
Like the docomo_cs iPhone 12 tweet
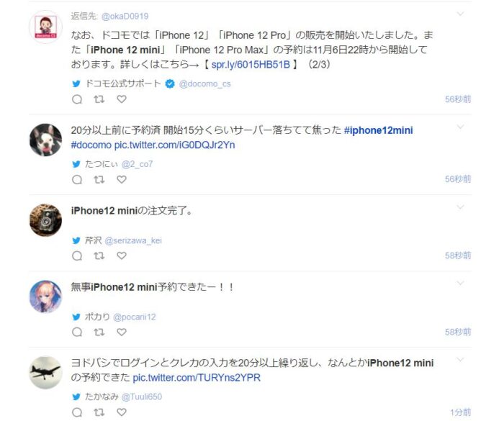[x=122, y=99]
